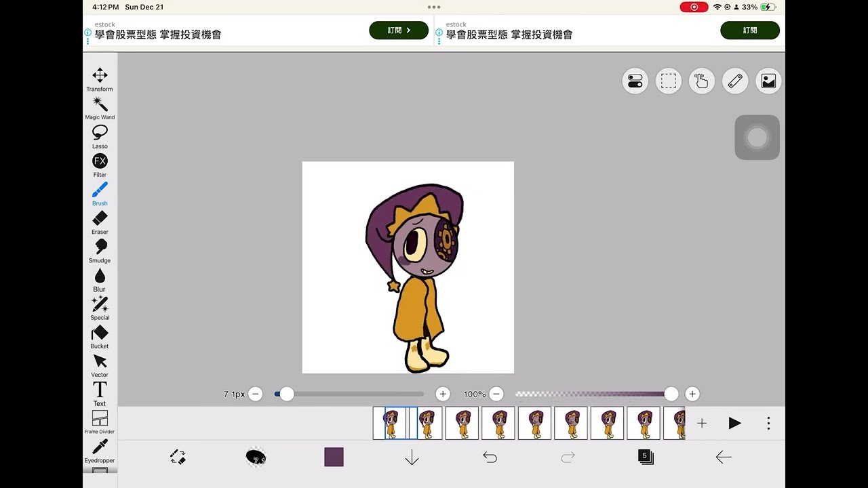Open the FX Filter tool
Screen dimensions: 868x488
click(100, 165)
